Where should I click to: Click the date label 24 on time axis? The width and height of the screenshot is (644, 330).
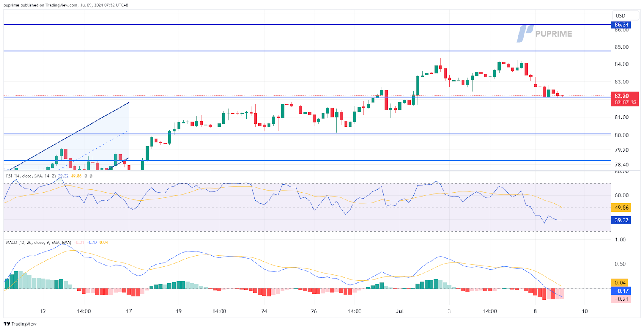tap(264, 311)
